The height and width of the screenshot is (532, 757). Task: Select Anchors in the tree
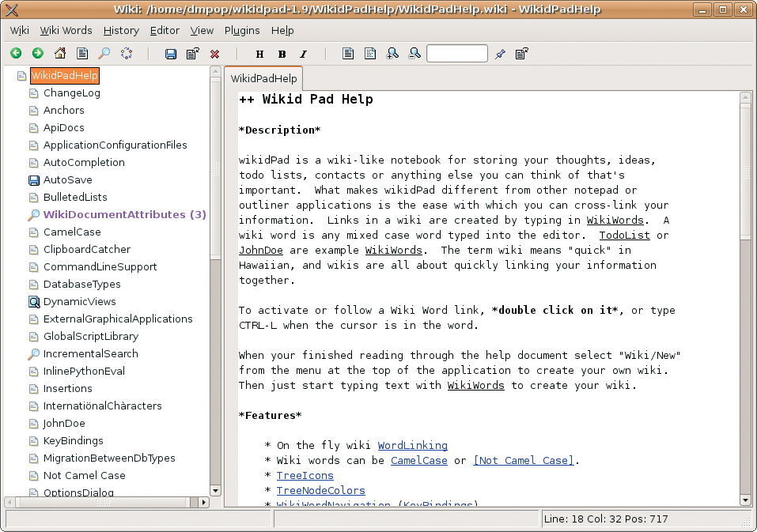coord(64,111)
